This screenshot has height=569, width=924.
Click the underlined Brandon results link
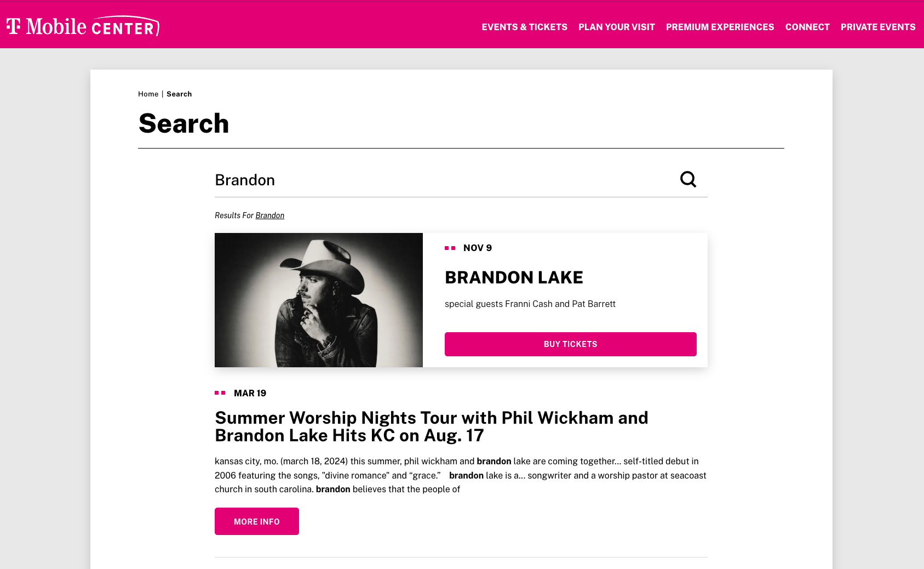pyautogui.click(x=270, y=215)
